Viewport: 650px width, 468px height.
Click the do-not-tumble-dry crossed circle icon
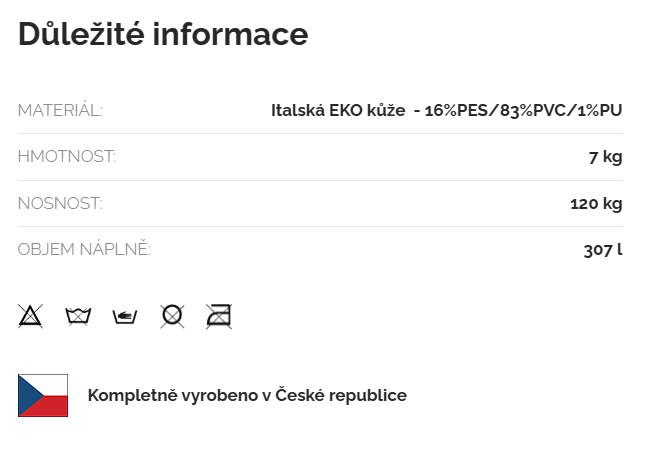172,316
